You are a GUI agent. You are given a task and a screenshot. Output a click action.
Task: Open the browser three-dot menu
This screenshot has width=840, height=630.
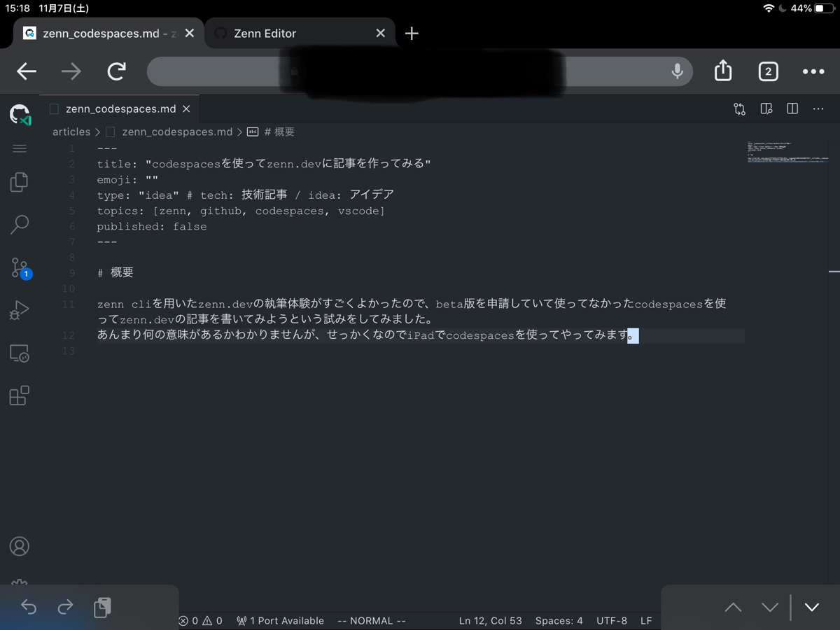(x=813, y=71)
